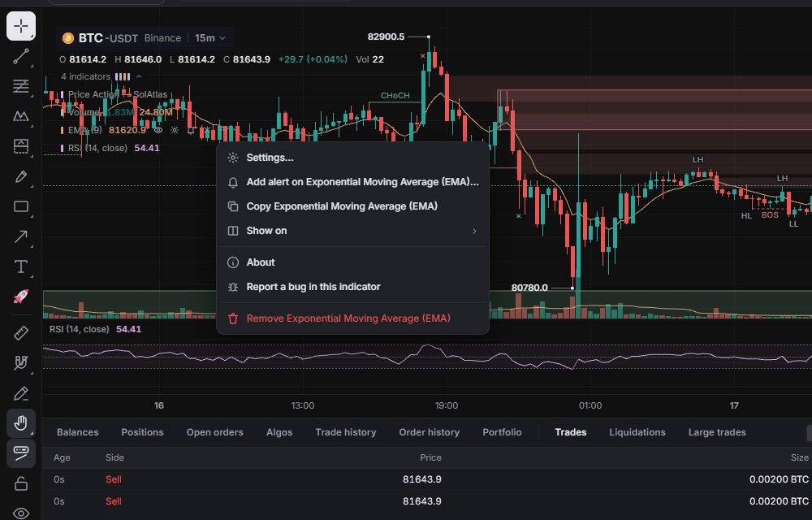This screenshot has height=520, width=812.
Task: Hide the EMA indicator with eye icon
Action: [x=158, y=130]
